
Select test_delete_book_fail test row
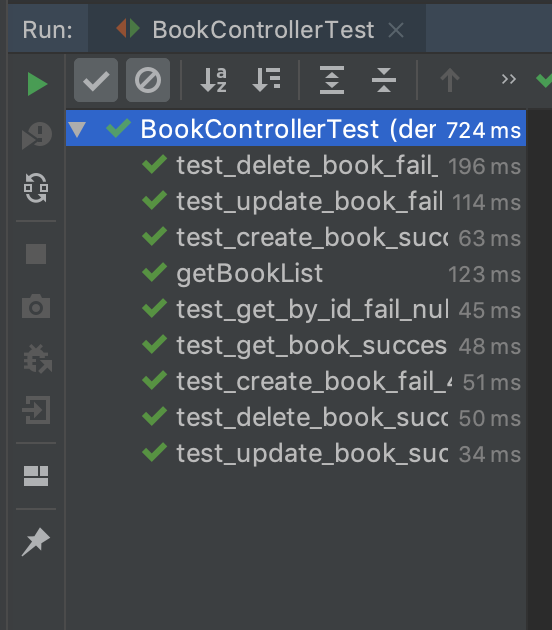click(296, 166)
